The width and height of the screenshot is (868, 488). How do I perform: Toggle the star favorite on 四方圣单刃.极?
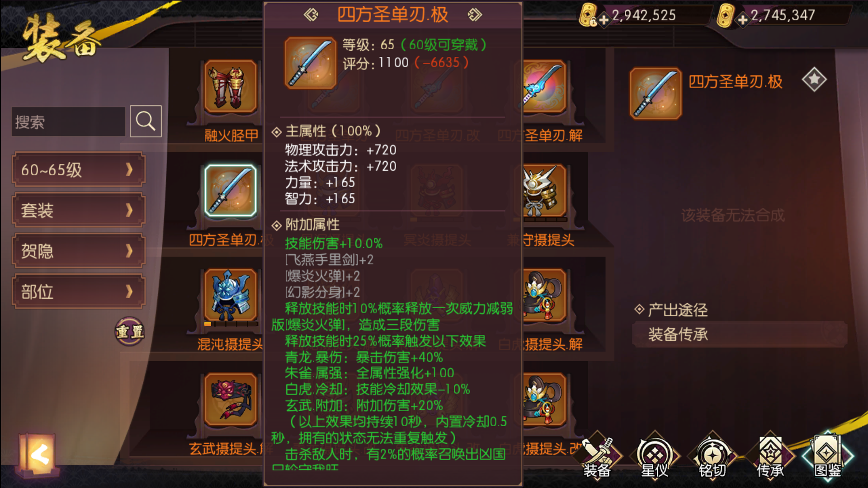point(814,80)
